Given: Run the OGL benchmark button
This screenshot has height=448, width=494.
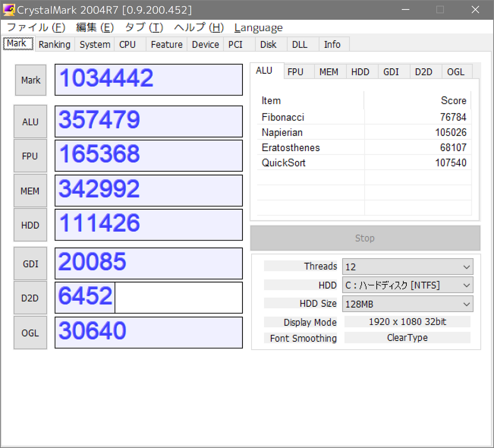Looking at the screenshot, I should tap(30, 333).
